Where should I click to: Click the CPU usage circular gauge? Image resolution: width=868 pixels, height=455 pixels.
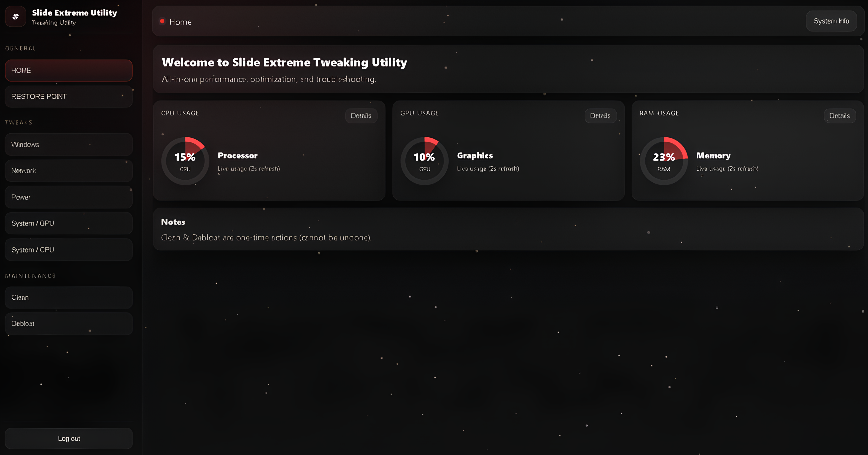(185, 161)
